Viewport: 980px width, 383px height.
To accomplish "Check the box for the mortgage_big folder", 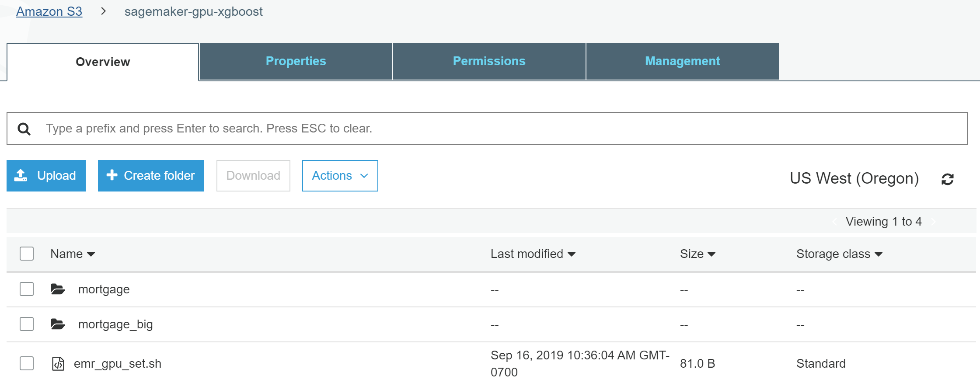I will 27,324.
